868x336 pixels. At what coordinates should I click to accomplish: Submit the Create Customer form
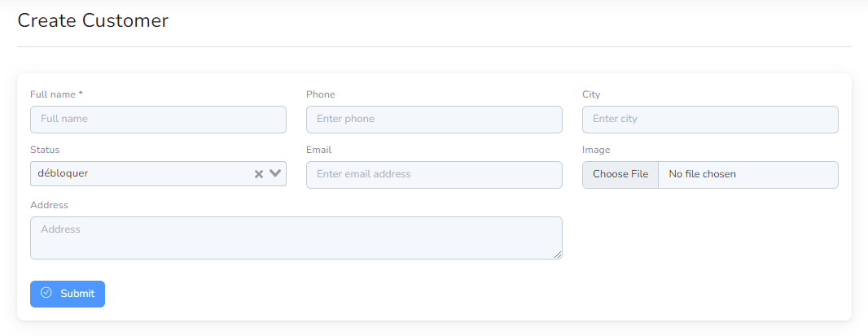pyautogui.click(x=68, y=294)
